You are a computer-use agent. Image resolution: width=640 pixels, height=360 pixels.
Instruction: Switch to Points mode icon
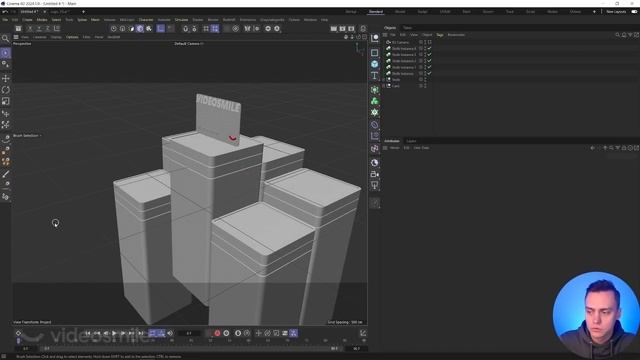[113, 29]
